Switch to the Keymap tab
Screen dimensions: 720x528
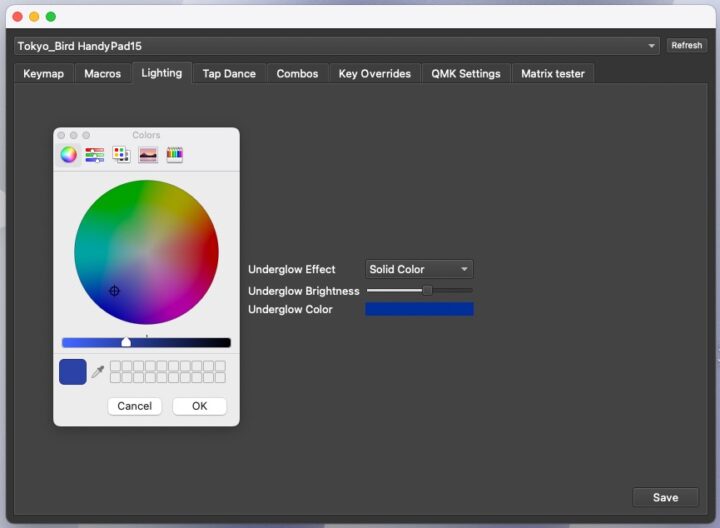tap(44, 74)
